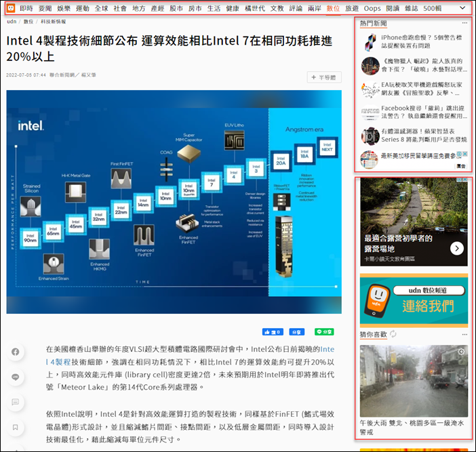Open the 全球 menu item
Image resolution: width=476 pixels, height=452 pixels.
pos(102,9)
